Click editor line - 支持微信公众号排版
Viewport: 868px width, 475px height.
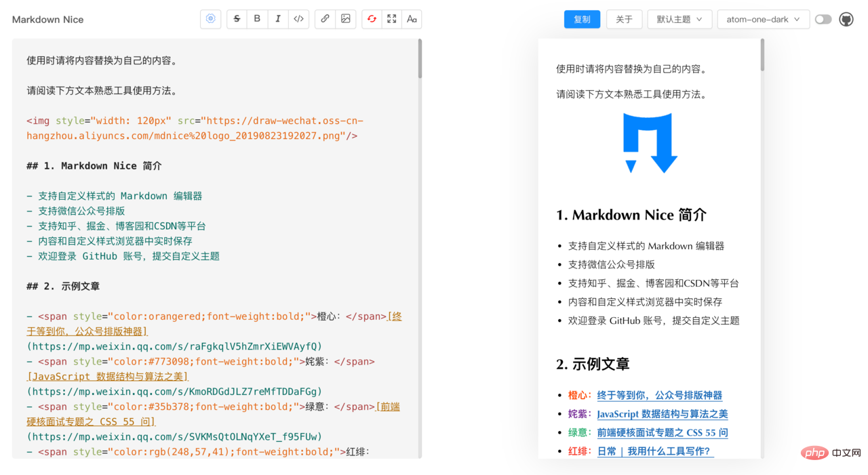76,211
